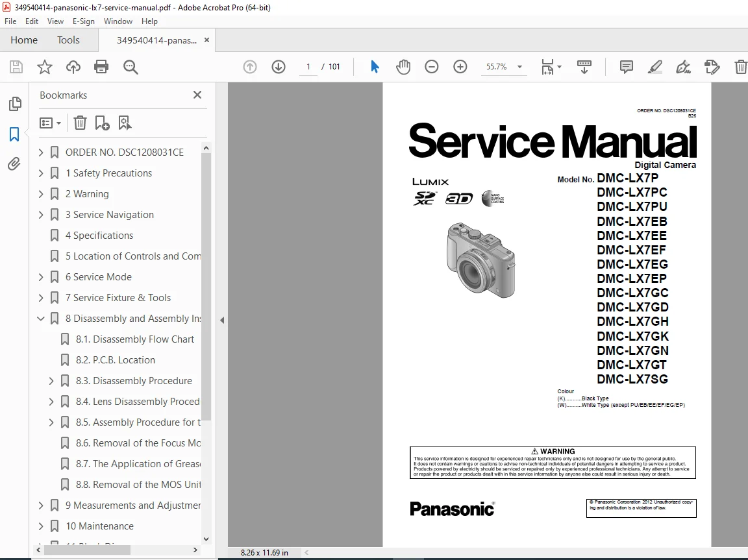This screenshot has height=560, width=748.
Task: Open the Find text magnifier tool
Action: click(131, 67)
